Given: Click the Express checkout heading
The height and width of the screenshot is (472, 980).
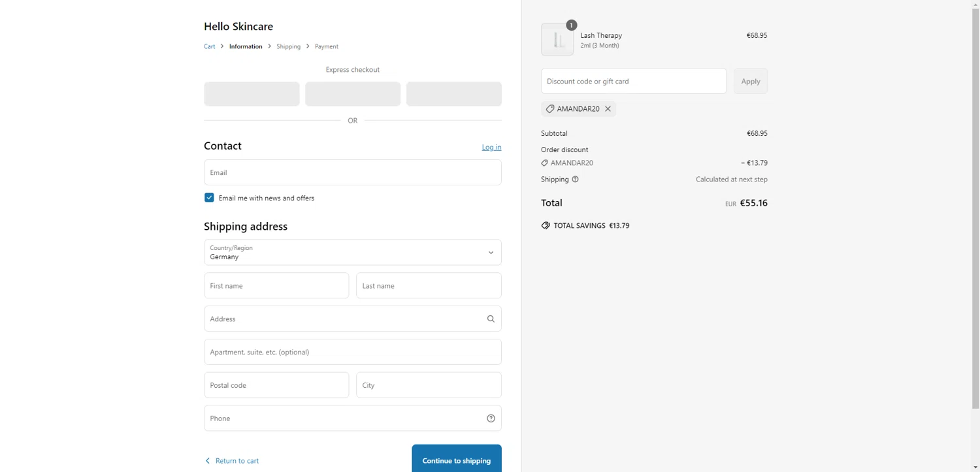Looking at the screenshot, I should click(353, 70).
